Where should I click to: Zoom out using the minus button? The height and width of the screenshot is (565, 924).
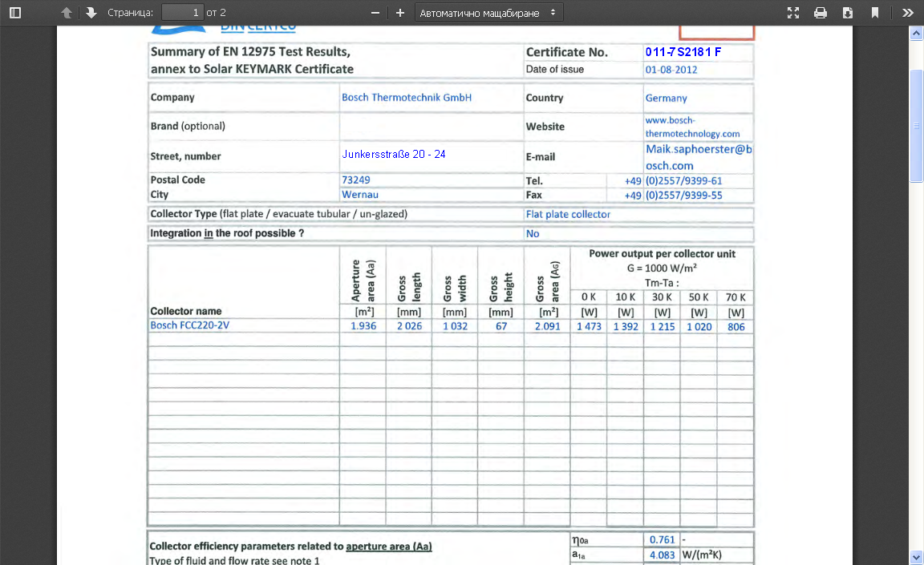375,13
